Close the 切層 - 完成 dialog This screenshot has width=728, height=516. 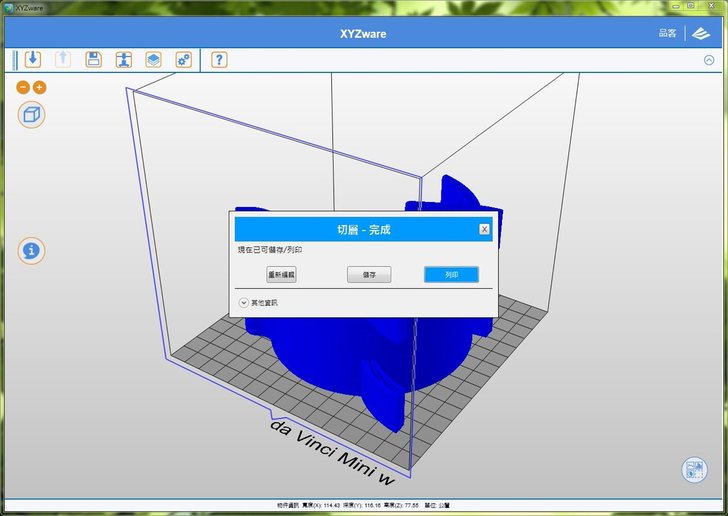coord(484,229)
